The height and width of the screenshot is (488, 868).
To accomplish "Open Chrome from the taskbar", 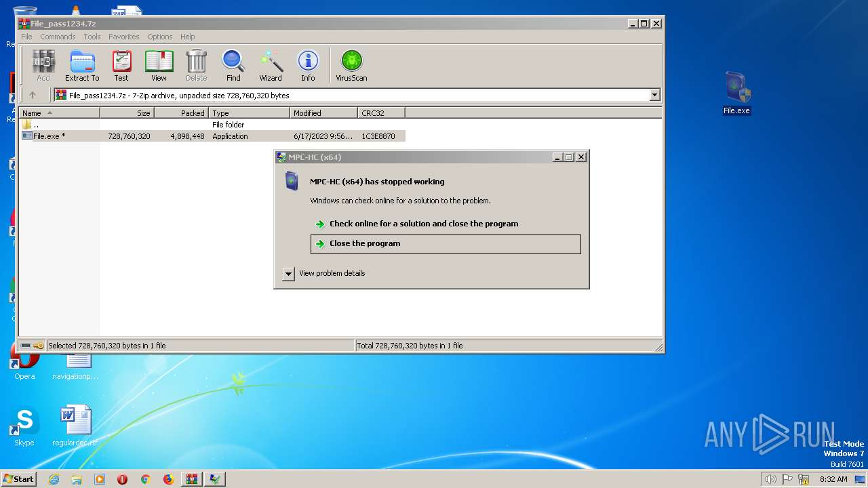I will tap(145, 479).
